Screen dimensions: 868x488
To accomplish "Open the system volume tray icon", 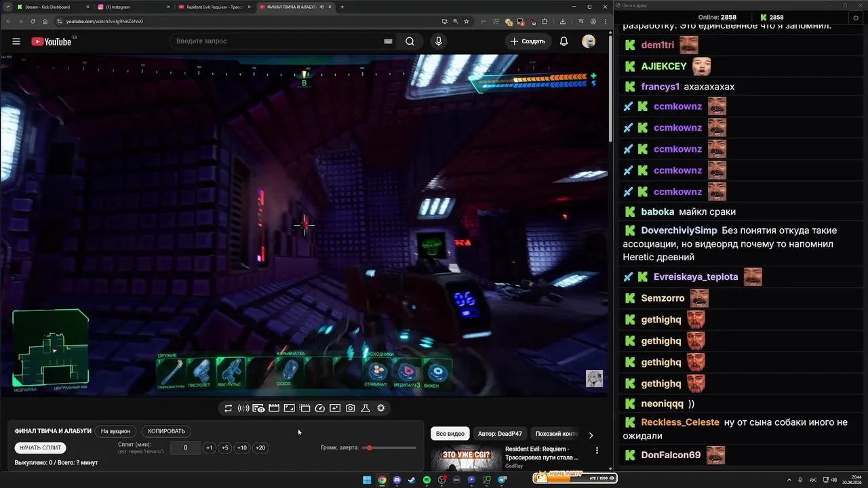I will (x=835, y=480).
